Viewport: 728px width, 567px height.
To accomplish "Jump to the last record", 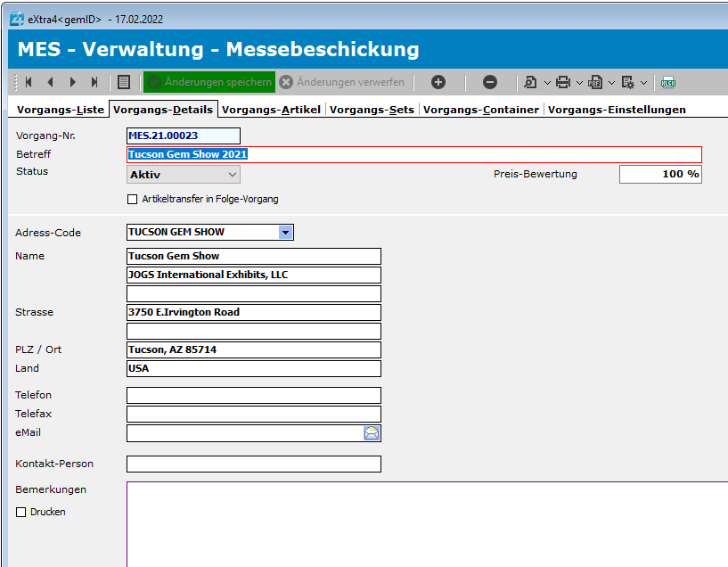I will [x=94, y=81].
